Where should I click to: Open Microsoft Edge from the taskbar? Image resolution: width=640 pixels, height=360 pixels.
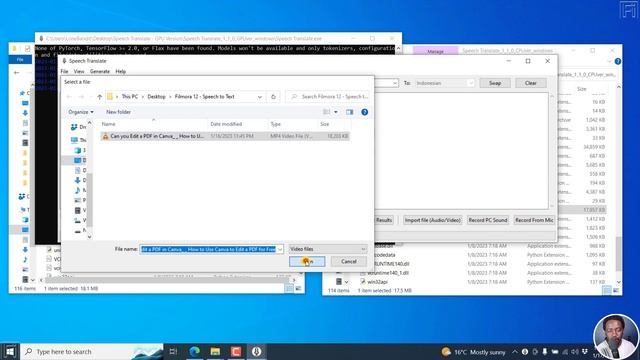tap(194, 351)
